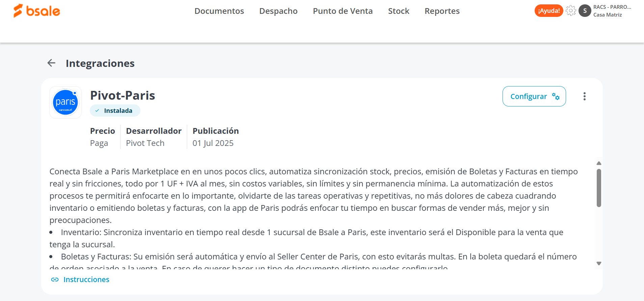Click the Paris Cencosud app logo
Image resolution: width=644 pixels, height=301 pixels.
tap(65, 102)
